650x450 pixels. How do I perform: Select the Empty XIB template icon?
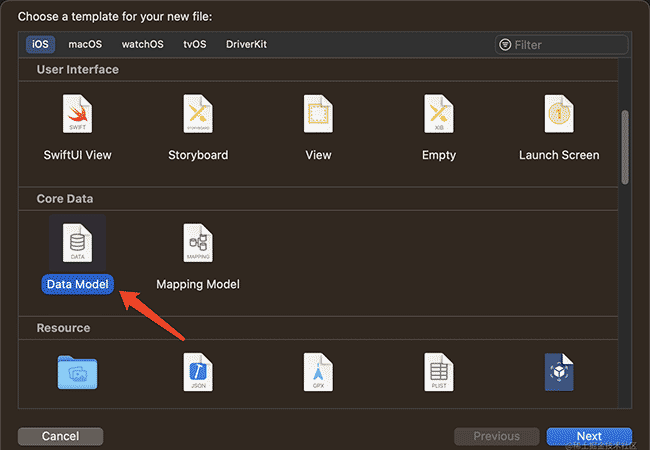coord(439,114)
